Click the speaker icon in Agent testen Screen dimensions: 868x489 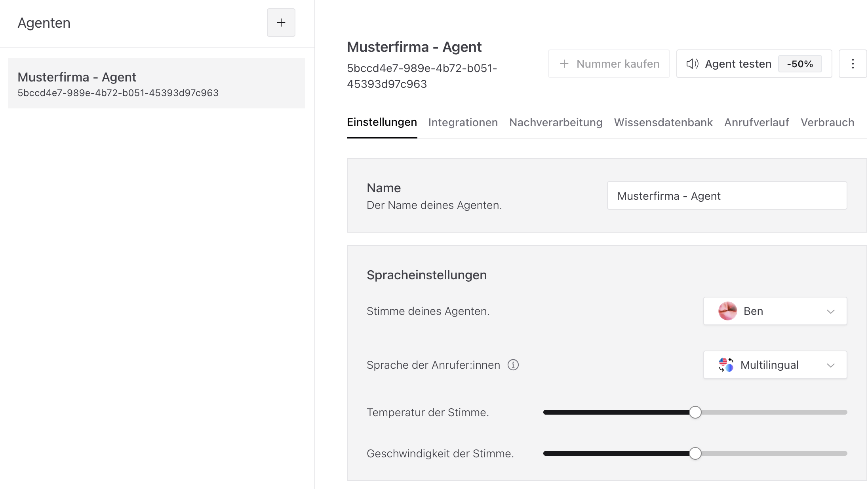[692, 64]
